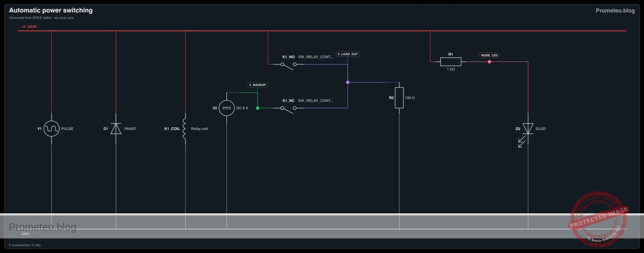Screen dimensions: 644x253
Task: Click the "1 kΩ" value label
Action: (x=451, y=69)
